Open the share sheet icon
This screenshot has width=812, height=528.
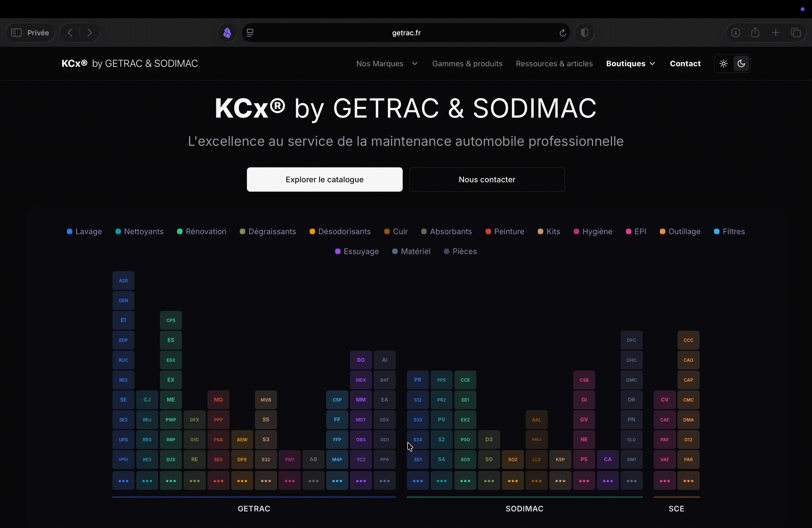tap(755, 33)
